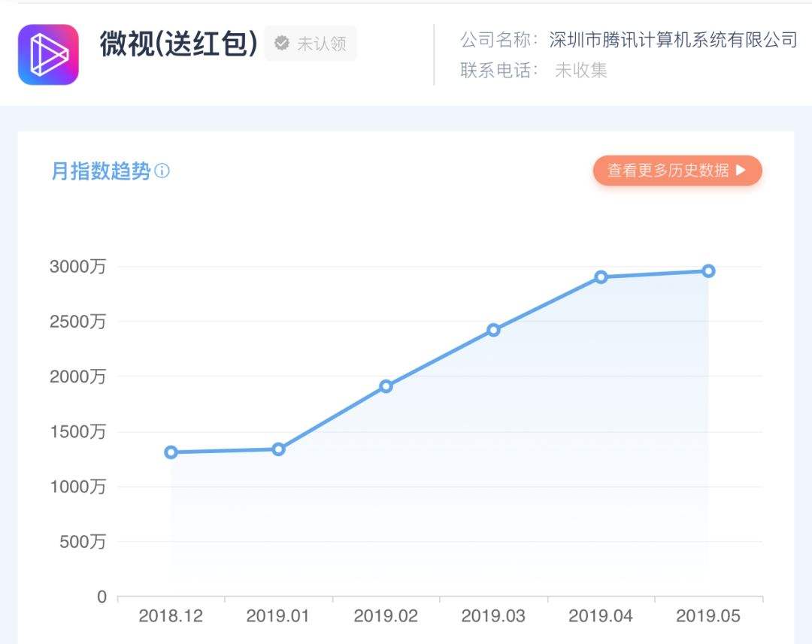Click the checkmark icon in 未认领 badge

[282, 44]
